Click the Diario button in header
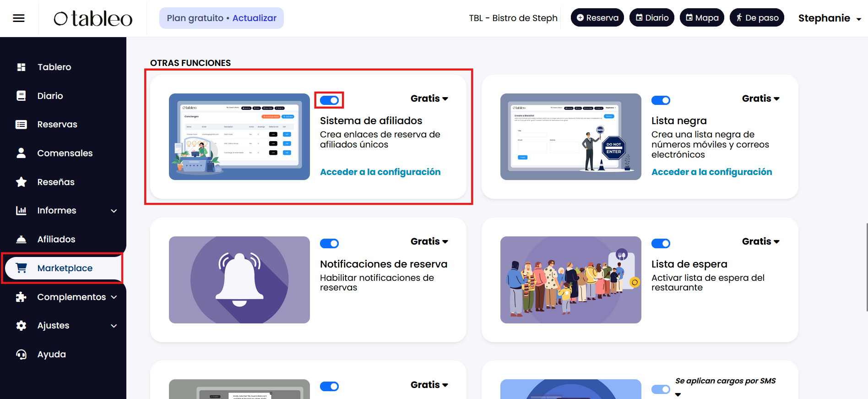Image resolution: width=868 pixels, height=399 pixels. pyautogui.click(x=652, y=18)
